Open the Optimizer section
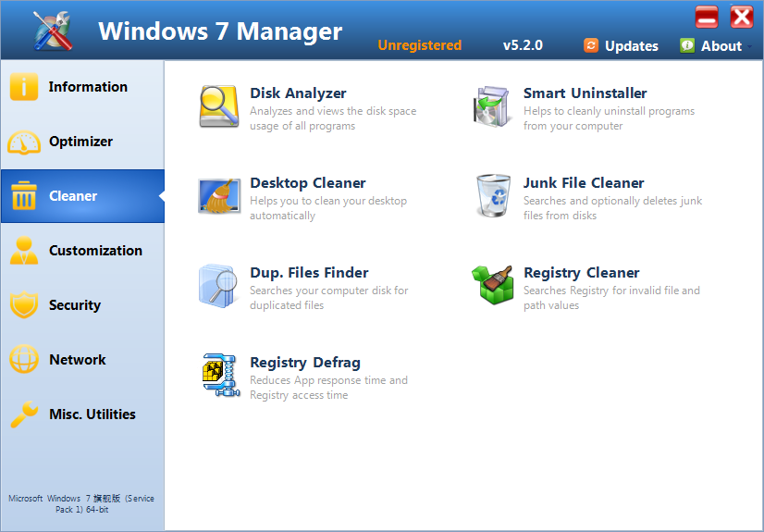The width and height of the screenshot is (764, 532). coord(82,142)
